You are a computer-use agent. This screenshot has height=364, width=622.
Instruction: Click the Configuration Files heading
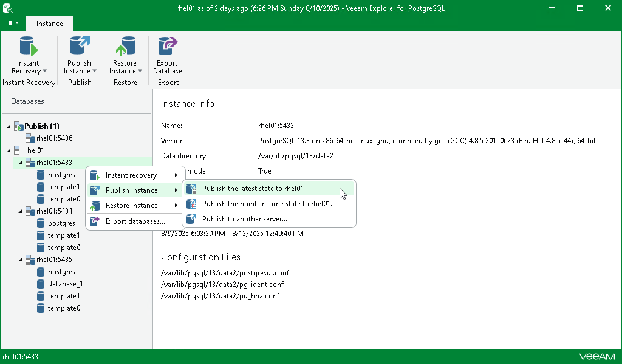coord(200,257)
